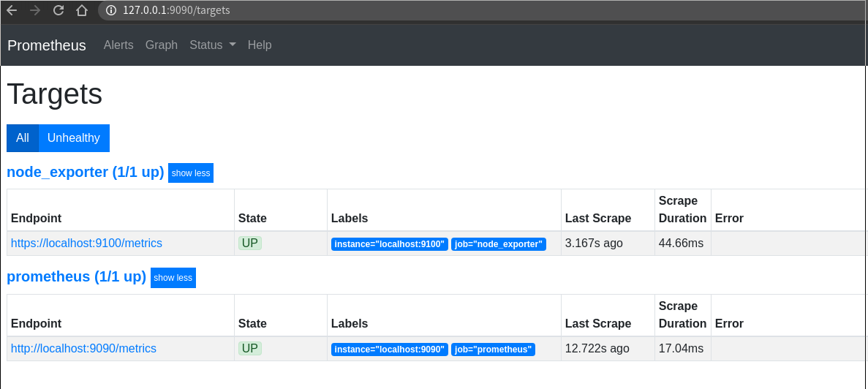Click the site info icon in address bar
The image size is (868, 389).
click(x=111, y=10)
